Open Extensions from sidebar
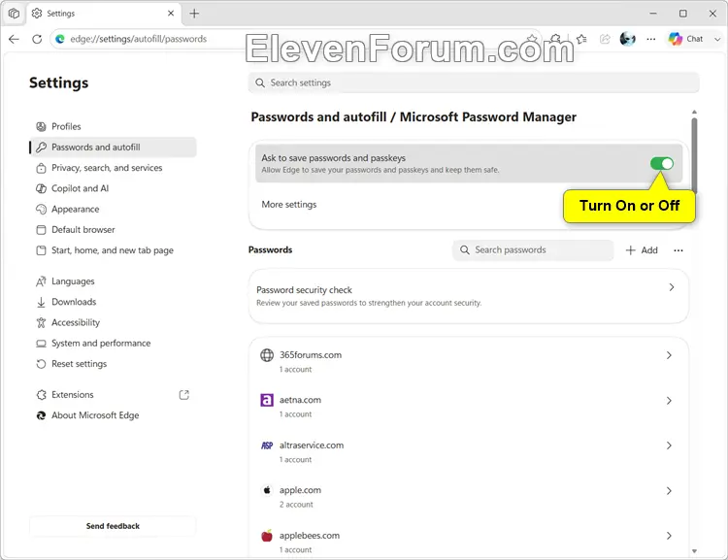Image resolution: width=728 pixels, height=560 pixels. pyautogui.click(x=113, y=395)
